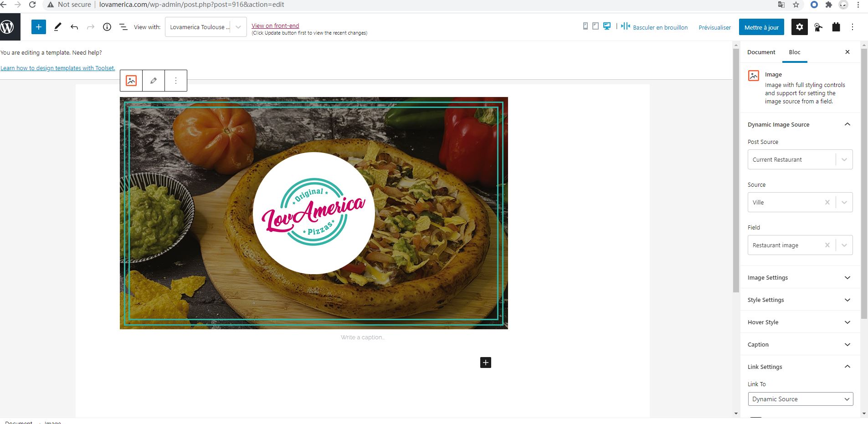
Task: Expand Hover Style panel
Action: point(800,322)
